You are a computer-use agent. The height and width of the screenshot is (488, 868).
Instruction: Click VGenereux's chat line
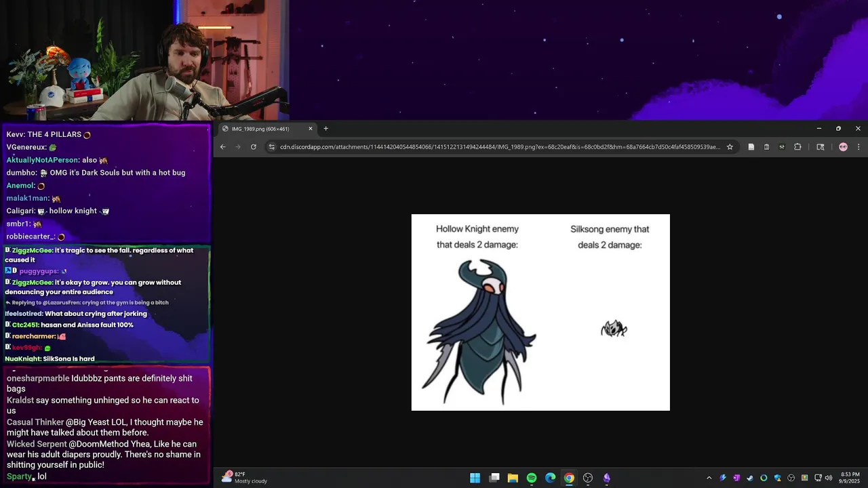coord(31,147)
